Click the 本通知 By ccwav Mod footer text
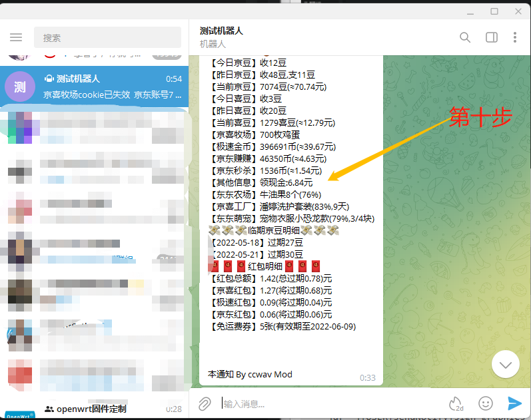This screenshot has height=420, width=531. (x=250, y=374)
